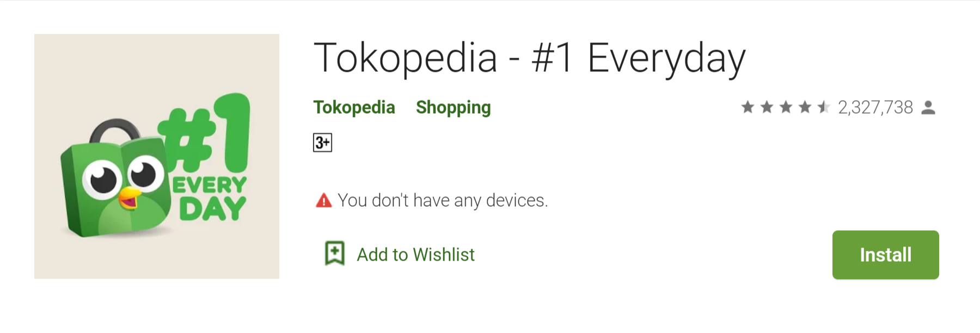View ratings by clicking the 2,327,738 count
Image resolution: width=980 pixels, height=333 pixels.
[875, 107]
